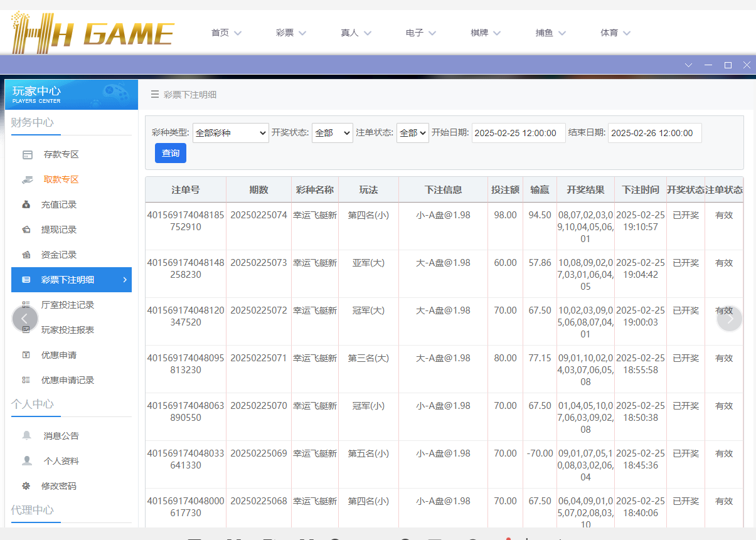Collapse the sidebar with the left arrow circle
The height and width of the screenshot is (540, 756).
coord(25,318)
